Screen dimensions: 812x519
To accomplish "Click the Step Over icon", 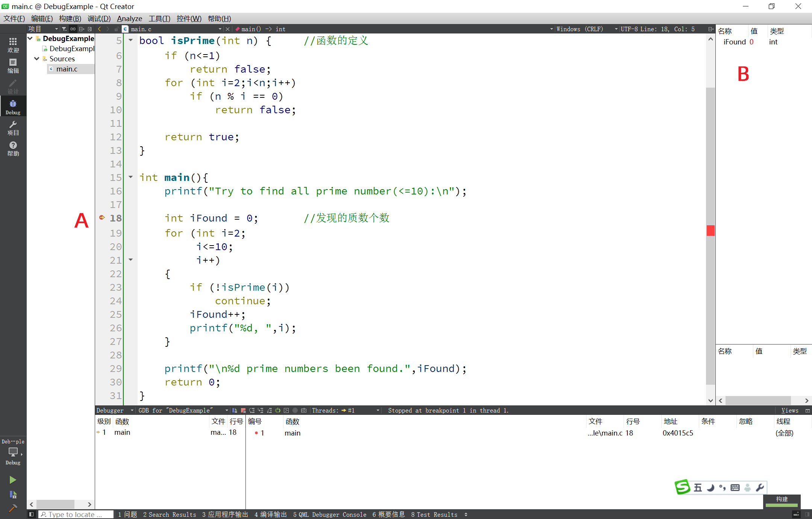I will [252, 410].
